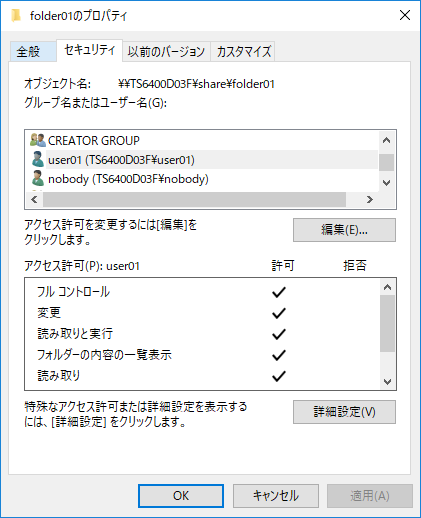Click the user01 account icon
The height and width of the screenshot is (518, 421).
point(38,159)
